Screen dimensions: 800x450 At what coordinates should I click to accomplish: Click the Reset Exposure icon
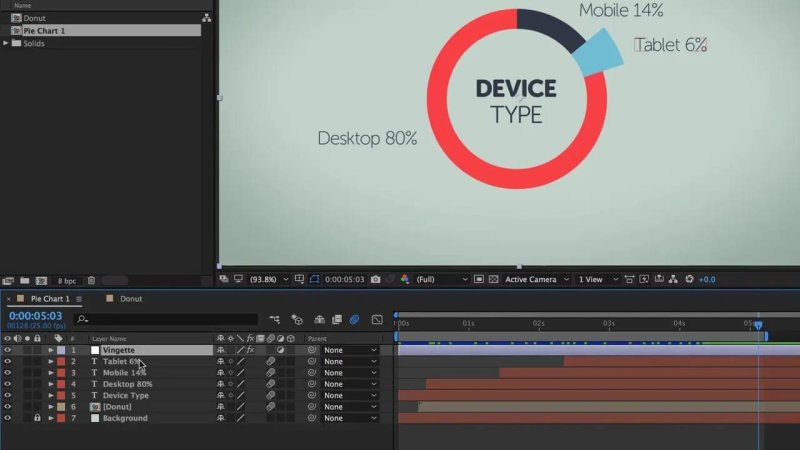pos(689,279)
